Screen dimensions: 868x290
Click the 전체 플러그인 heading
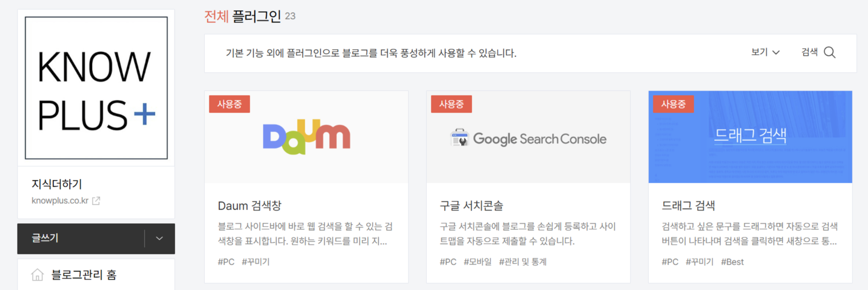click(x=242, y=17)
